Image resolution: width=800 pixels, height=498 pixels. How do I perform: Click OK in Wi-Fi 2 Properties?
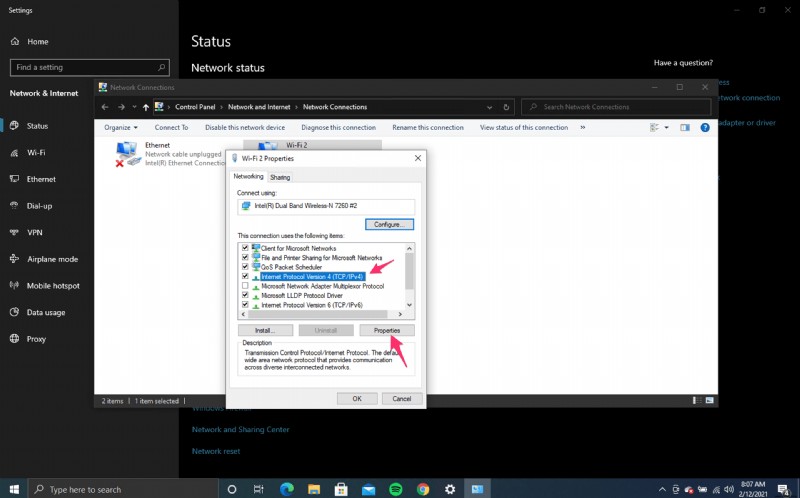click(357, 399)
